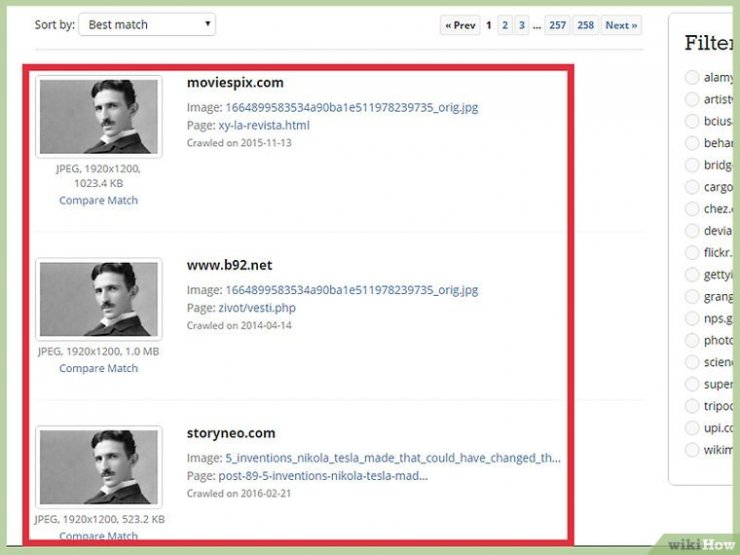Go to results page 3
The height and width of the screenshot is (555, 740).
(521, 25)
